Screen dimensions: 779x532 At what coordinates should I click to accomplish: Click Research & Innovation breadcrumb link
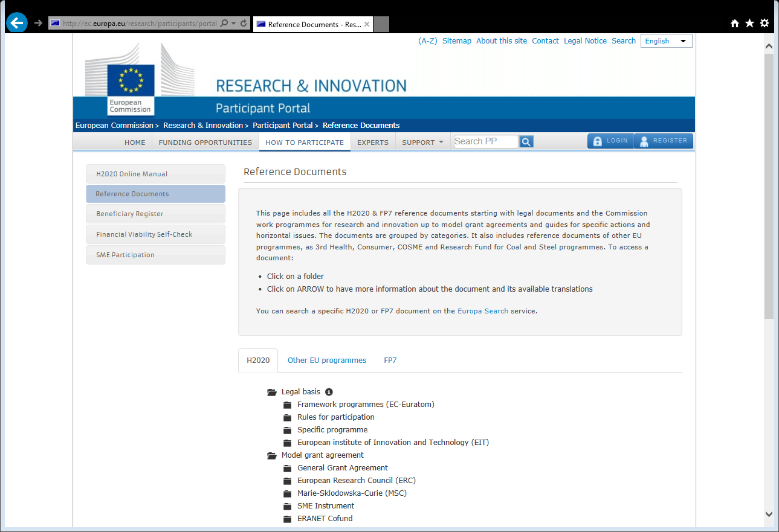(203, 126)
